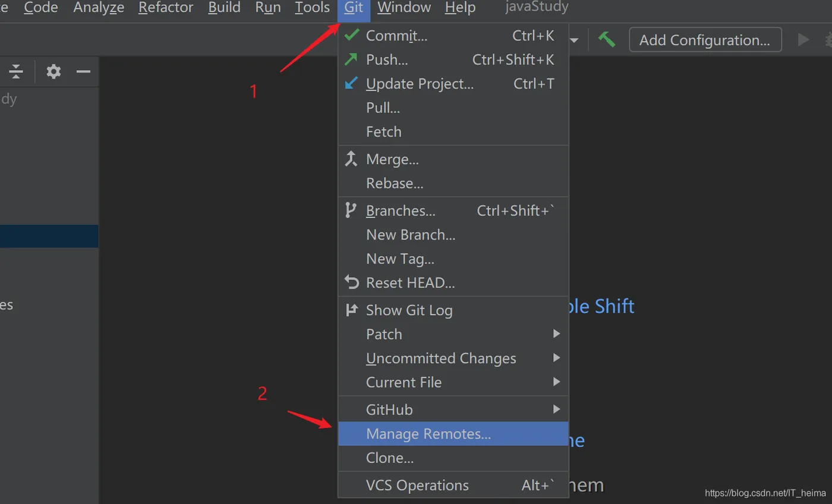
Task: Hide the project tool window panel
Action: [83, 72]
